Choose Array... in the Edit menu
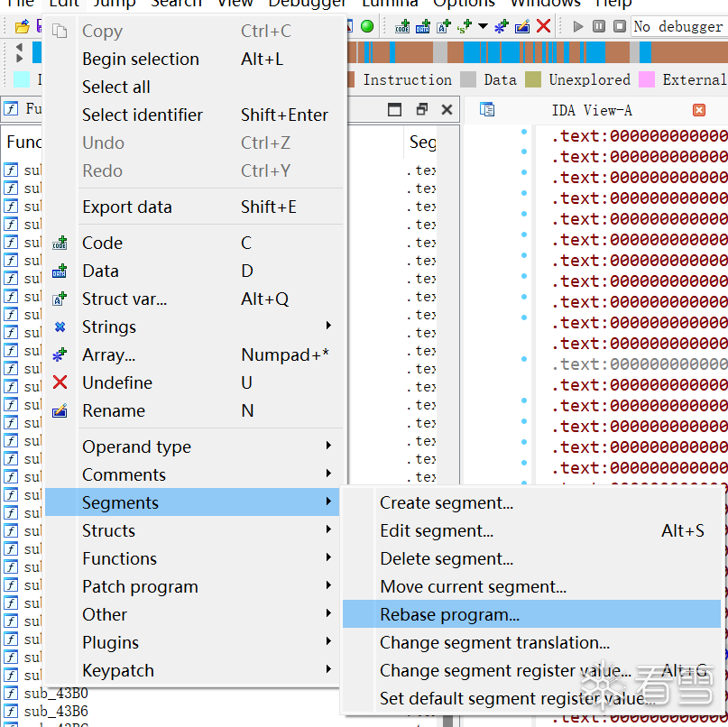728x727 pixels. [x=194, y=354]
